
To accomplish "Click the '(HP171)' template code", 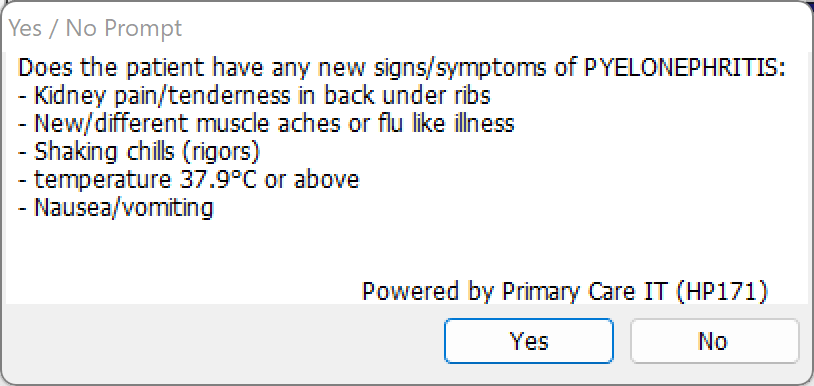I will [722, 292].
